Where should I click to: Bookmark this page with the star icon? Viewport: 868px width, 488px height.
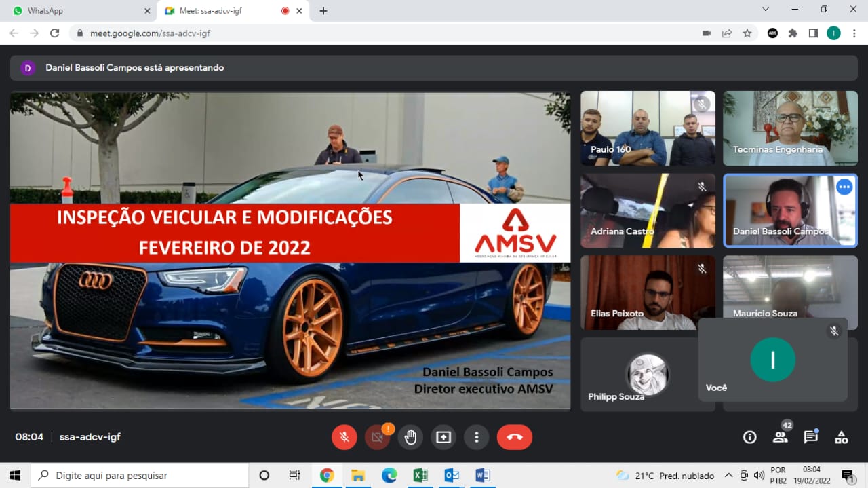click(747, 33)
